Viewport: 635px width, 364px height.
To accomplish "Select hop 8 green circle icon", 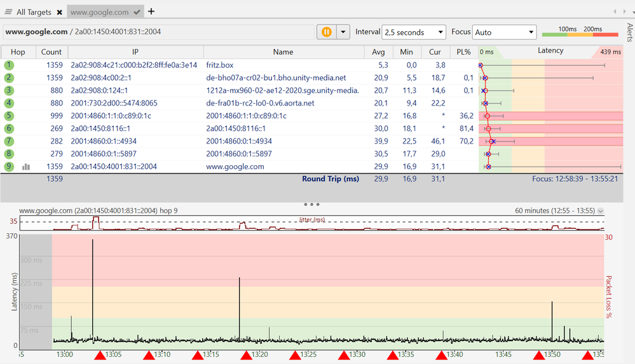I will [9, 154].
